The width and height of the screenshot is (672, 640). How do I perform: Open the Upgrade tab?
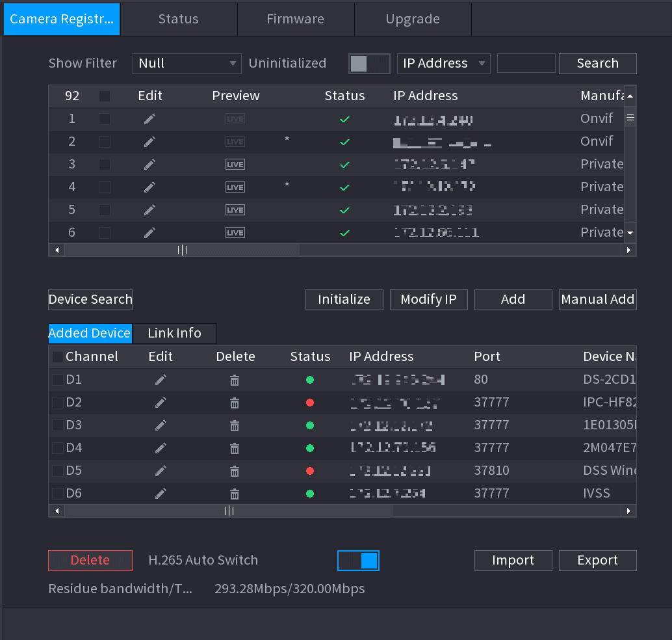(413, 20)
